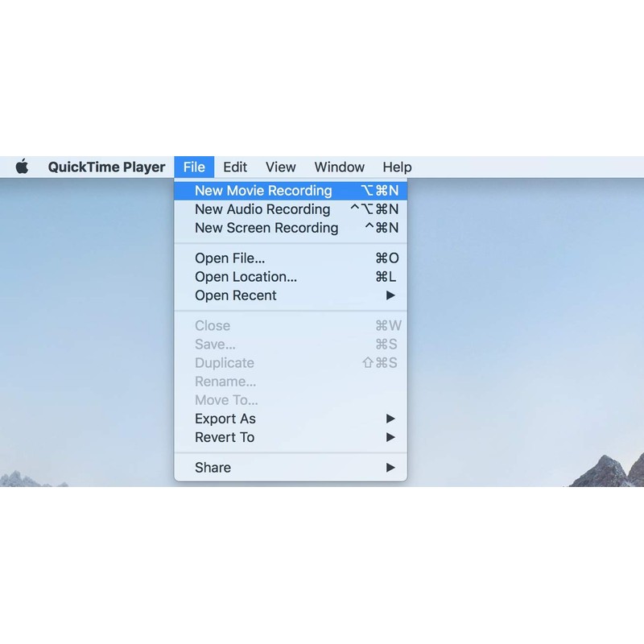Viewport: 644px width, 644px height.
Task: Open the Apple logo menu
Action: coord(23,167)
